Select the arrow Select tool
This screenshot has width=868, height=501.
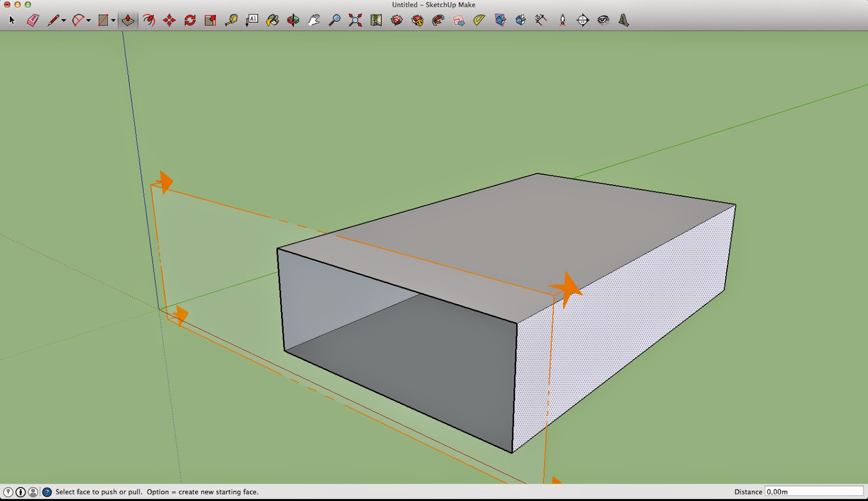(12, 21)
